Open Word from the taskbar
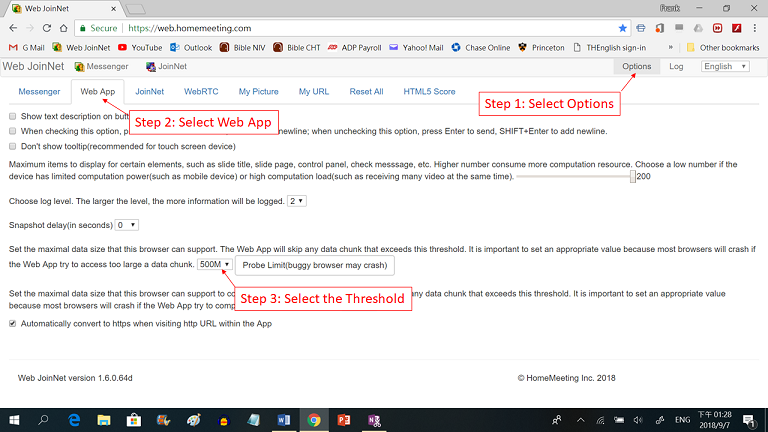Screen dimensions: 768x432 coord(283,420)
